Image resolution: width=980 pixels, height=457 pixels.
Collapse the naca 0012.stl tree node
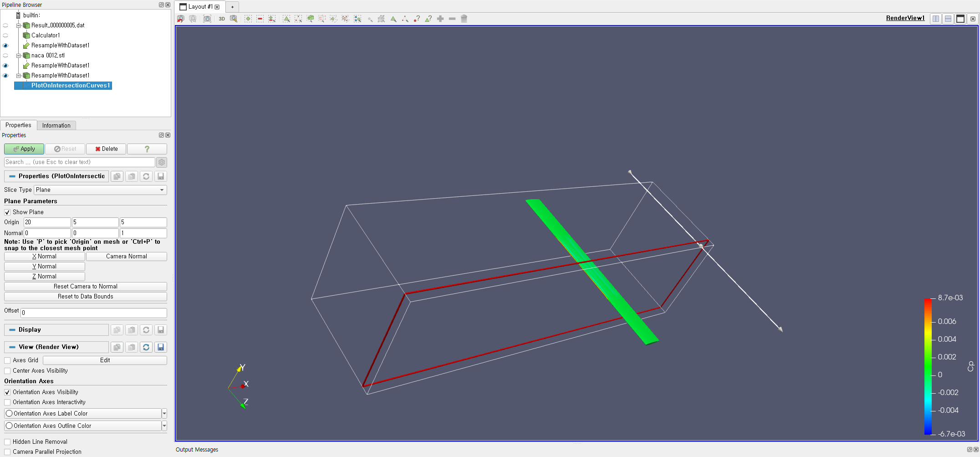(19, 56)
